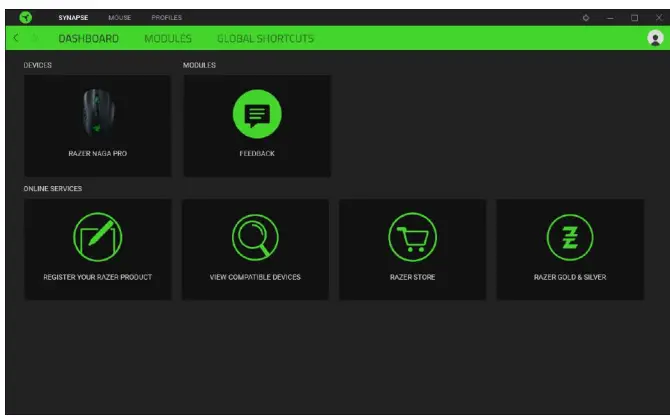Open the Synapse top menu tab

pos(73,18)
